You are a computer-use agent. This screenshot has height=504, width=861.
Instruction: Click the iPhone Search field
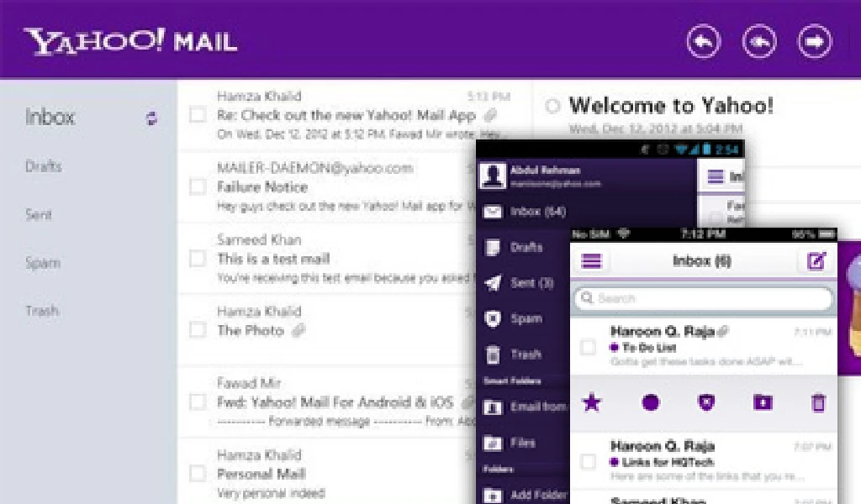[x=704, y=298]
